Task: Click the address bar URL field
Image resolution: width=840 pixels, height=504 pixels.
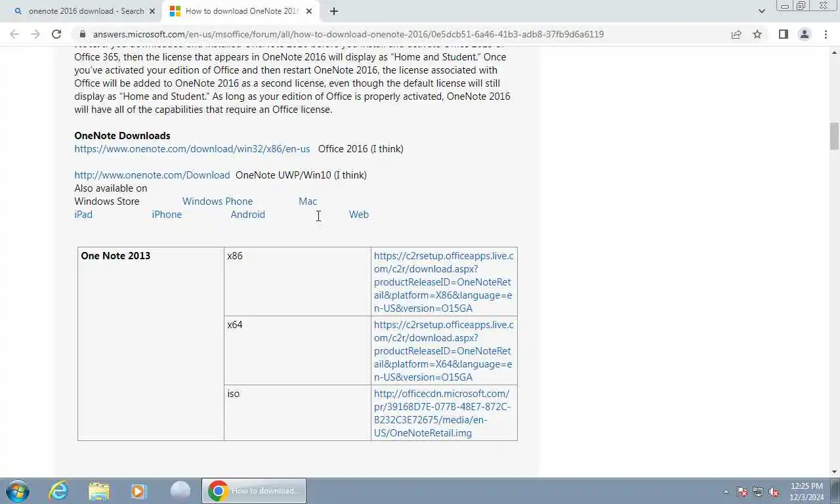Action: coord(348,34)
